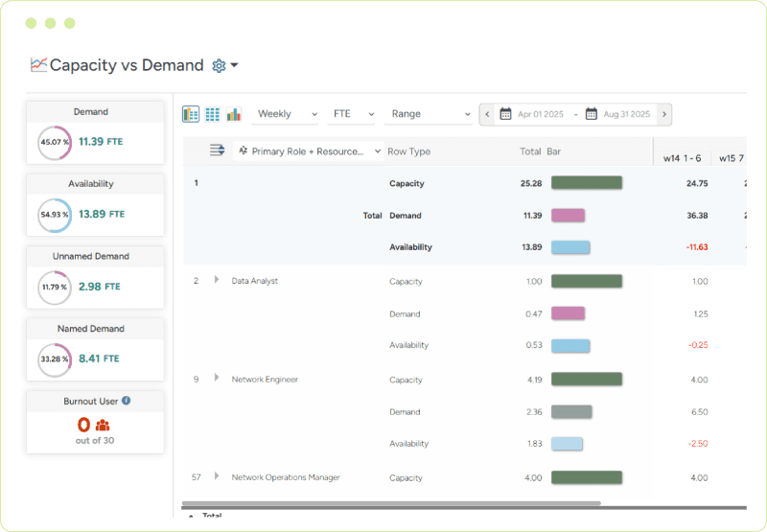This screenshot has width=767, height=532.
Task: Click the expand/collapse all rows icon
Action: point(218,150)
